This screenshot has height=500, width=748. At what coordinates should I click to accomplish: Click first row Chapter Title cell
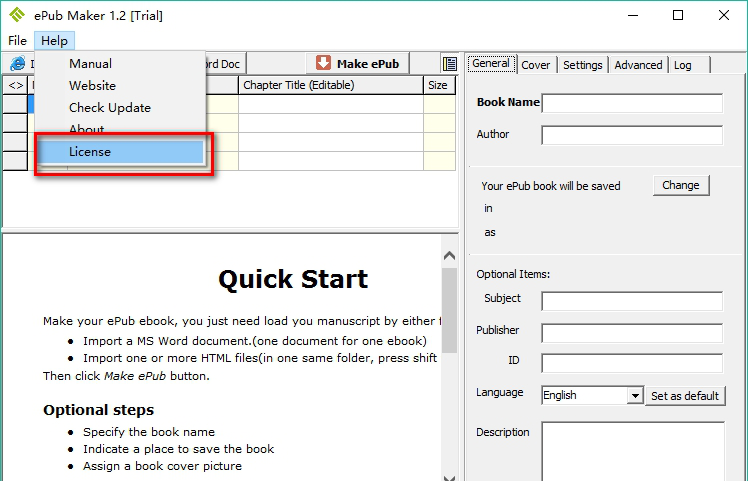331,104
